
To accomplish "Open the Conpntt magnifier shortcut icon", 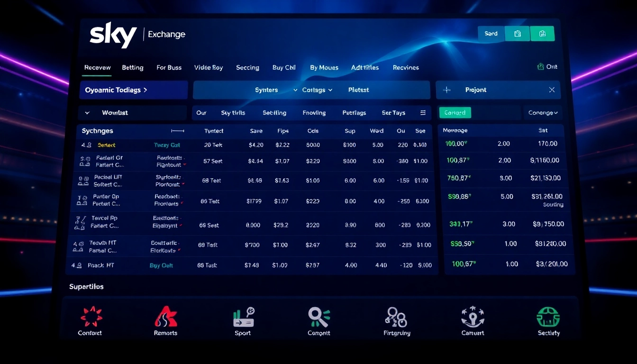I will 319,317.
